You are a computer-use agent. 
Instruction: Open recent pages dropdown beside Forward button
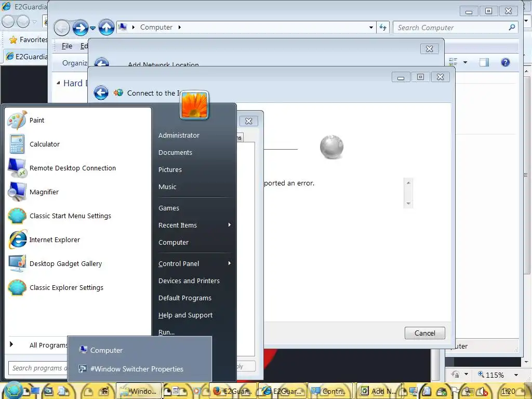click(x=92, y=28)
